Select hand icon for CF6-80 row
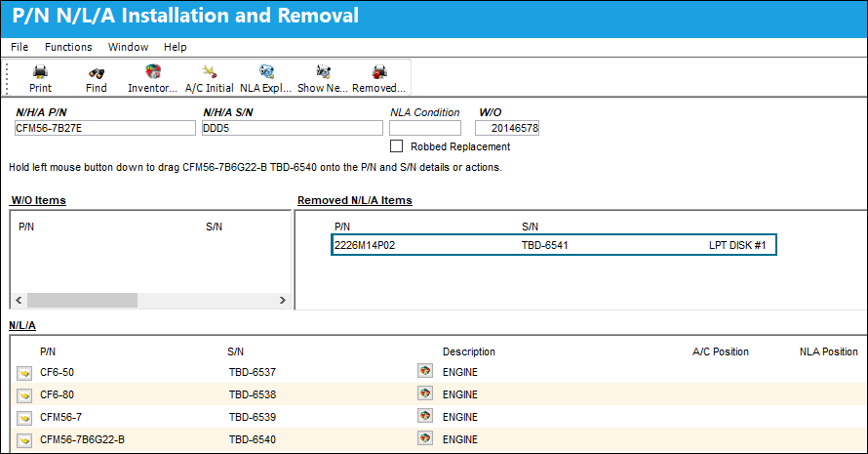The image size is (868, 454). pos(24,395)
